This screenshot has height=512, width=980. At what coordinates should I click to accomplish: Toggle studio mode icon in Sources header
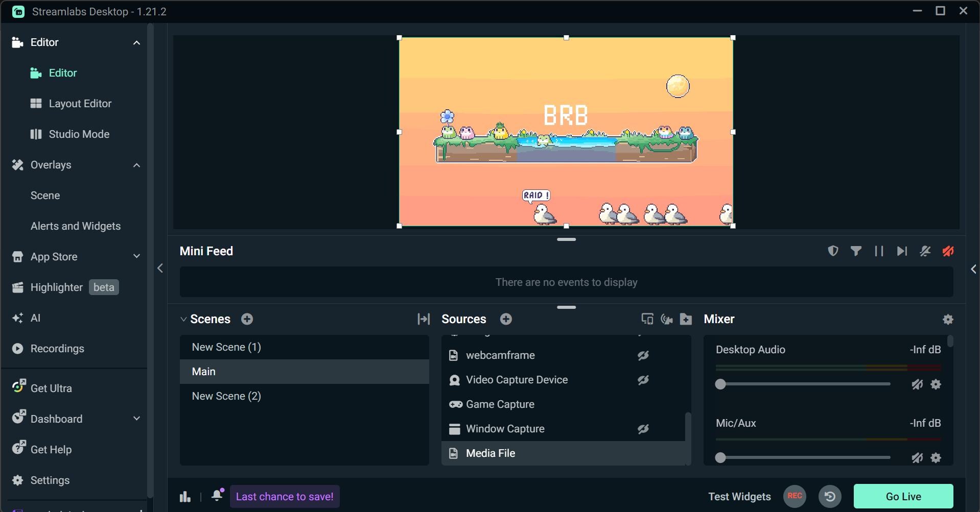coord(647,319)
